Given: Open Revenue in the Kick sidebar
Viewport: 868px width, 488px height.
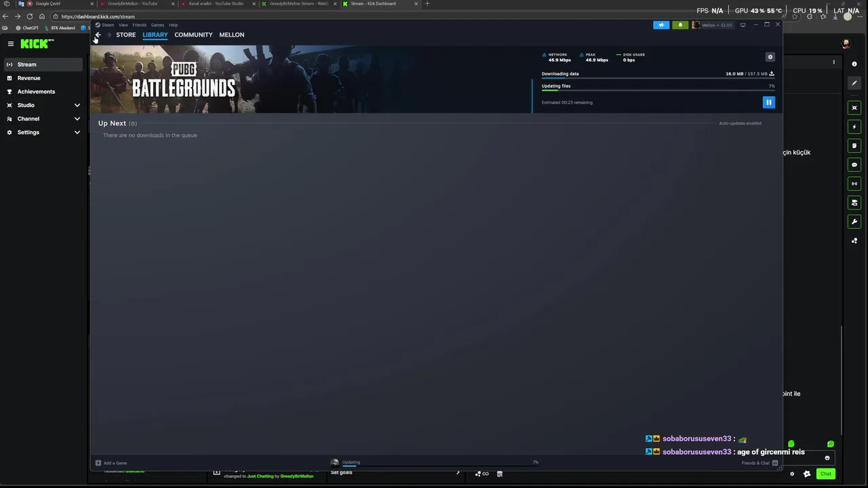Looking at the screenshot, I should click(45, 78).
